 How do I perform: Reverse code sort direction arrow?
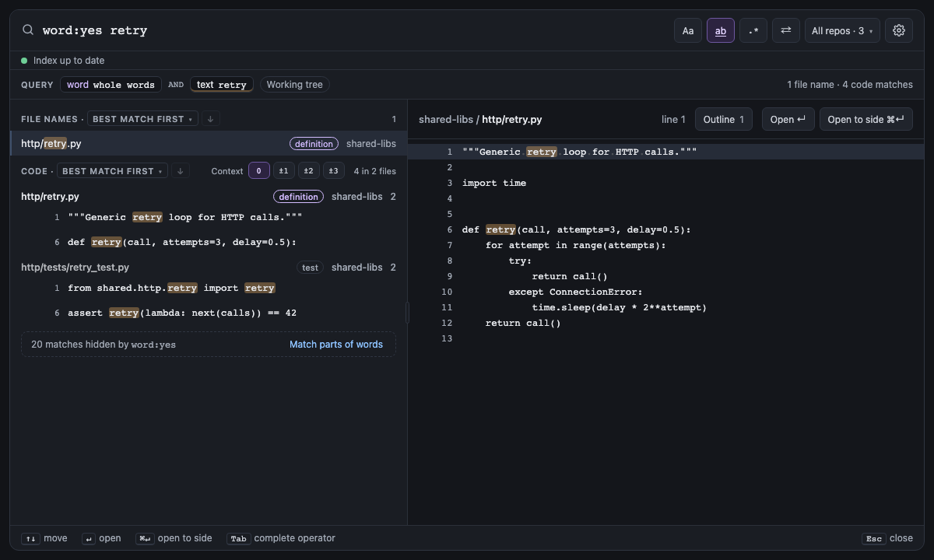[x=180, y=171]
